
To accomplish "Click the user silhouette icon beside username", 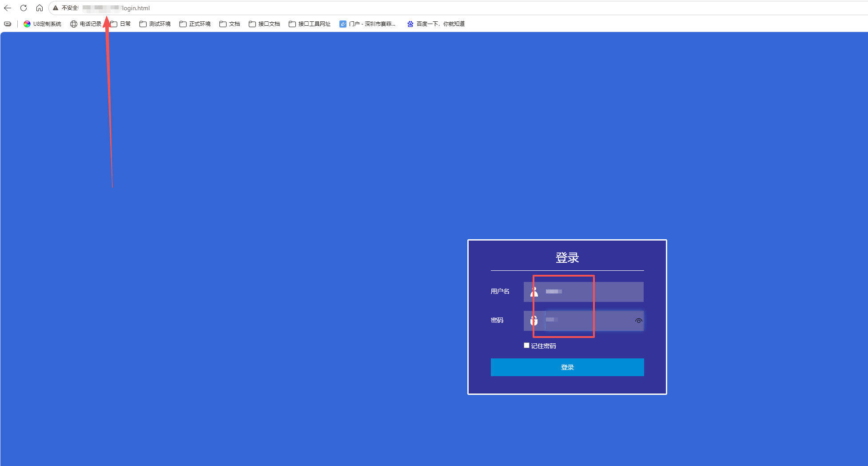I will click(x=534, y=292).
